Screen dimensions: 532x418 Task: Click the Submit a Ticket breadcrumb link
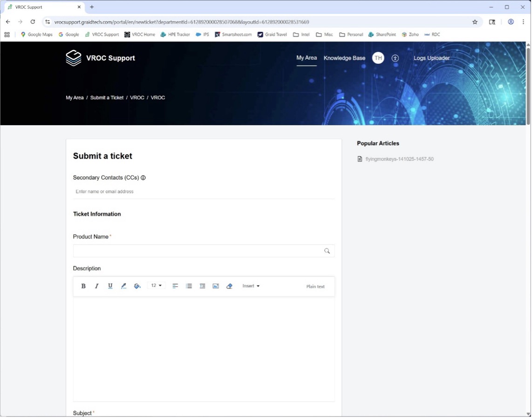click(107, 98)
